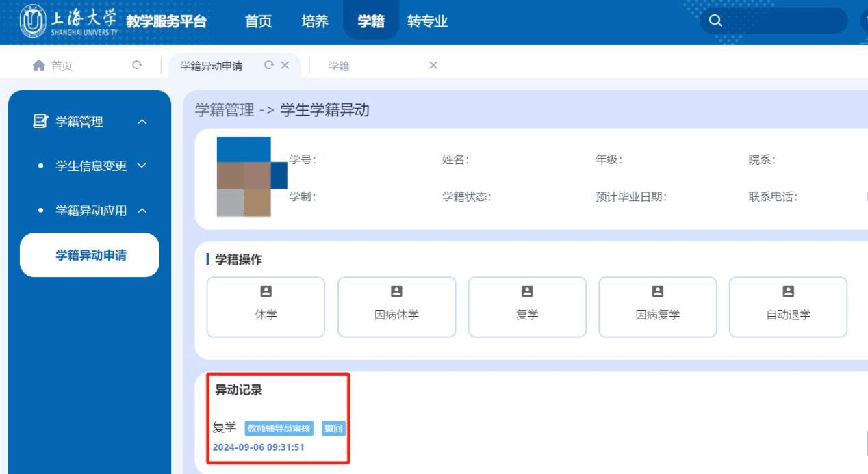
Task: Expand 学生信息变更 submenu
Action: click(142, 166)
